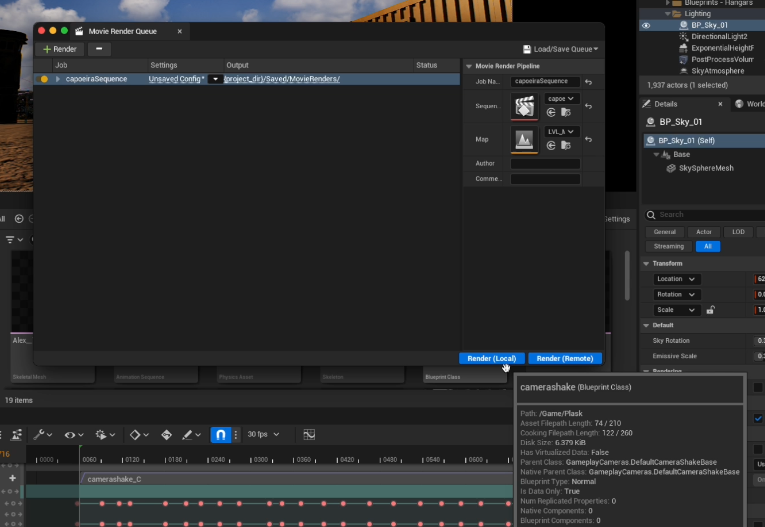765x527 pixels.
Task: Select the Details panel tab
Action: coord(665,104)
